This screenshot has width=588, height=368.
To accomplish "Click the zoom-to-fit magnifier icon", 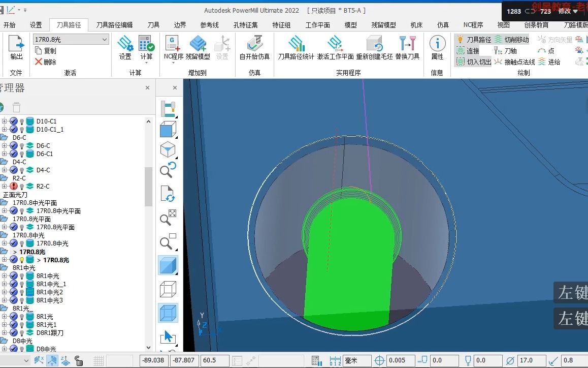I will click(168, 219).
